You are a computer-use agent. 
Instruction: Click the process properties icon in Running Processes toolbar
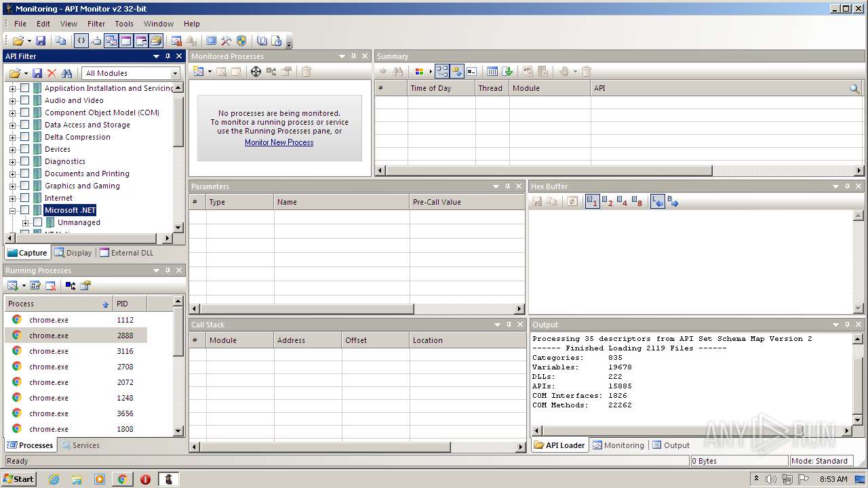click(x=85, y=285)
